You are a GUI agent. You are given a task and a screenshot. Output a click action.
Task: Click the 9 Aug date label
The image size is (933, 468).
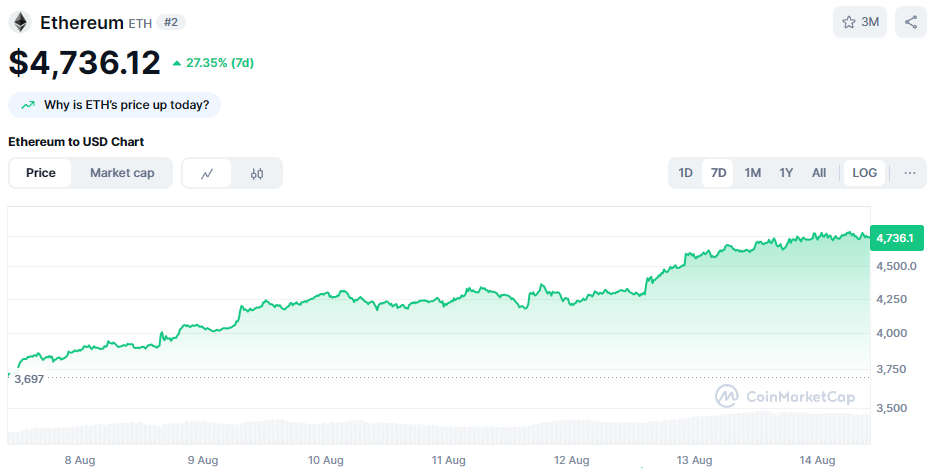coord(203,460)
